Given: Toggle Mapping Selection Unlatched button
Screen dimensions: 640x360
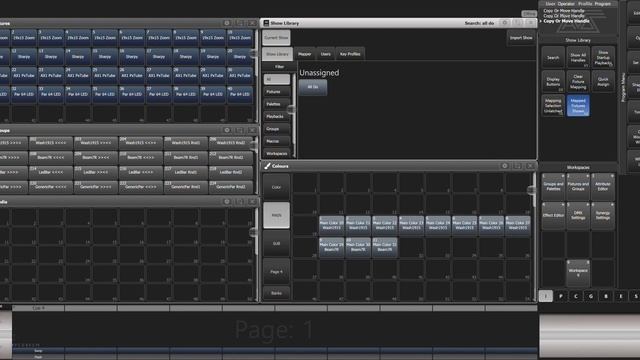Looking at the screenshot, I should pos(553,106).
